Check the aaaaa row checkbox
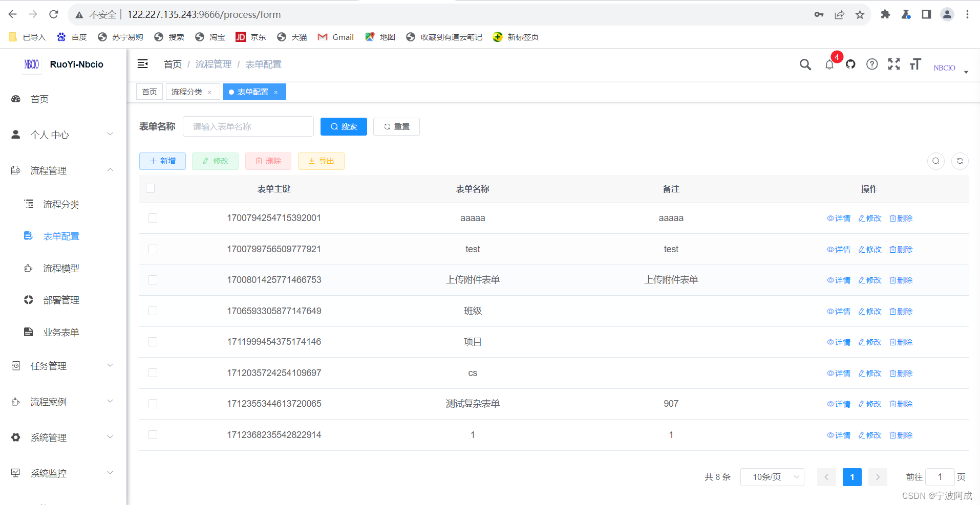The image size is (980, 505). 153,218
